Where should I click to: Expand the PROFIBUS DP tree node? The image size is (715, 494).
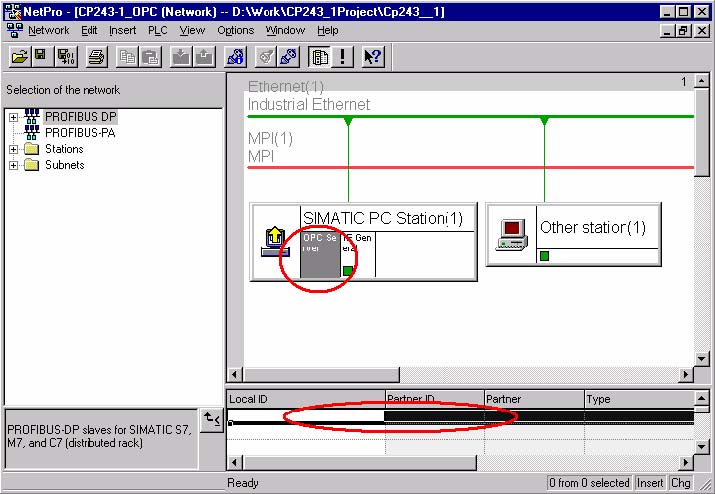14,117
